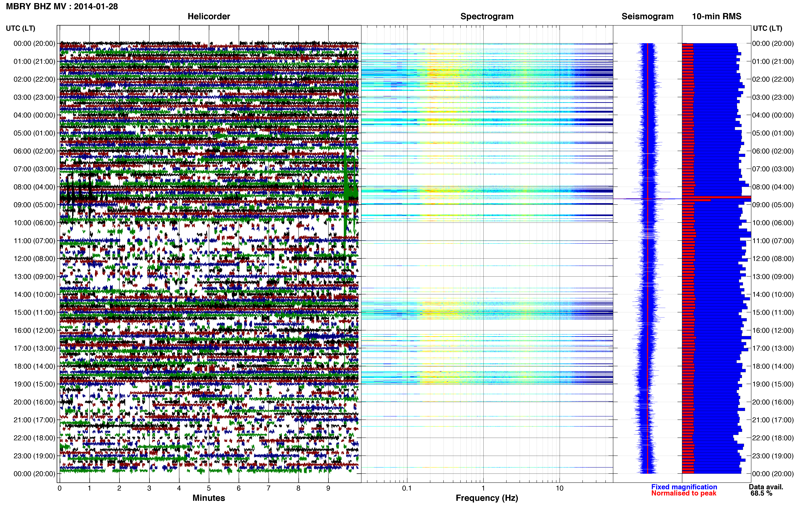
Task: Click 06:00 (02:00) on the RMS panel time axis
Action: [x=773, y=151]
